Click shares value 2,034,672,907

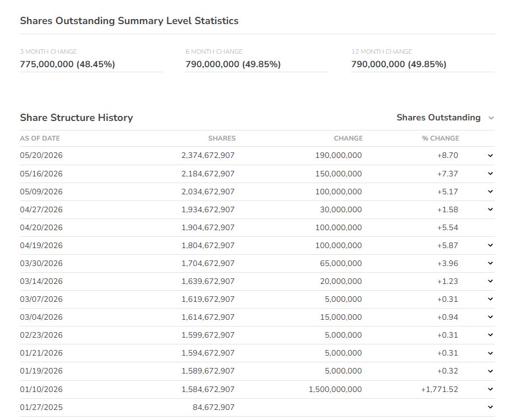tap(208, 192)
